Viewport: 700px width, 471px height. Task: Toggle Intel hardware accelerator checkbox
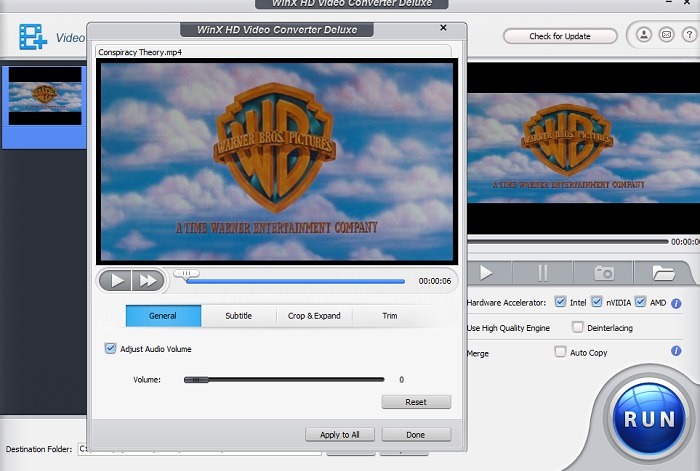[560, 302]
